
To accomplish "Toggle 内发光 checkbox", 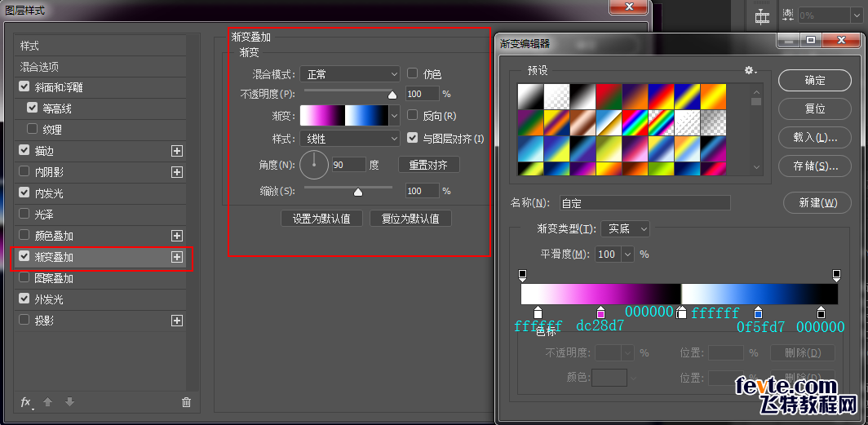I will tap(24, 193).
